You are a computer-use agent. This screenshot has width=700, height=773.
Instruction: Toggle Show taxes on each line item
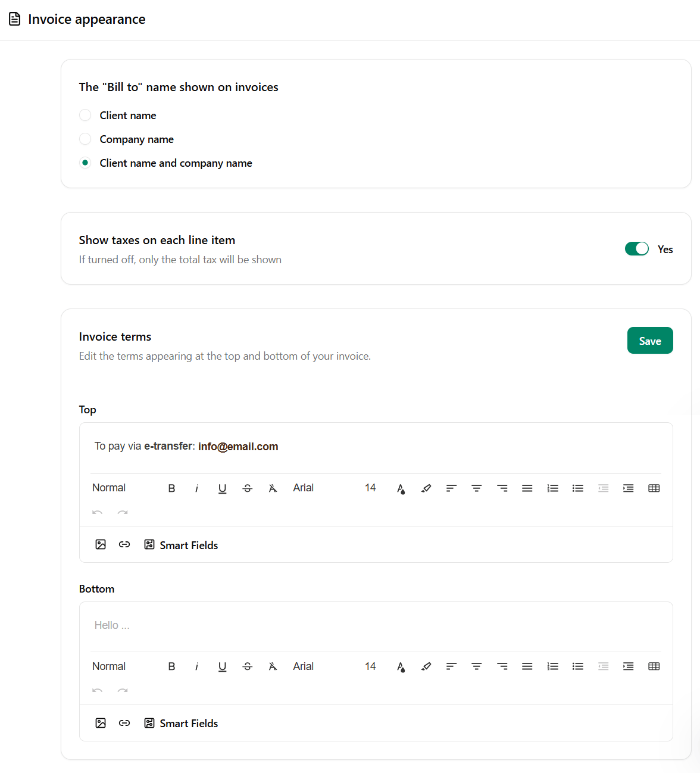637,249
